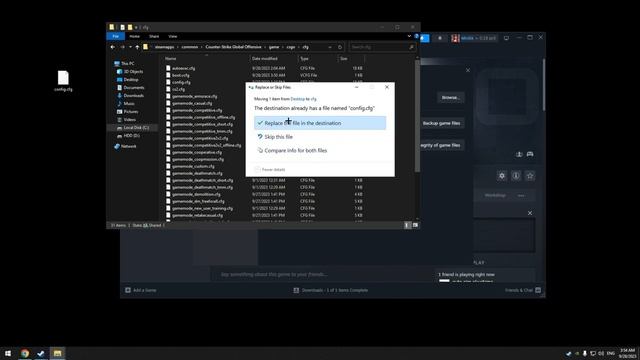The image size is (640, 360).
Task: Open network status tray icon
Action: pyautogui.click(x=593, y=353)
